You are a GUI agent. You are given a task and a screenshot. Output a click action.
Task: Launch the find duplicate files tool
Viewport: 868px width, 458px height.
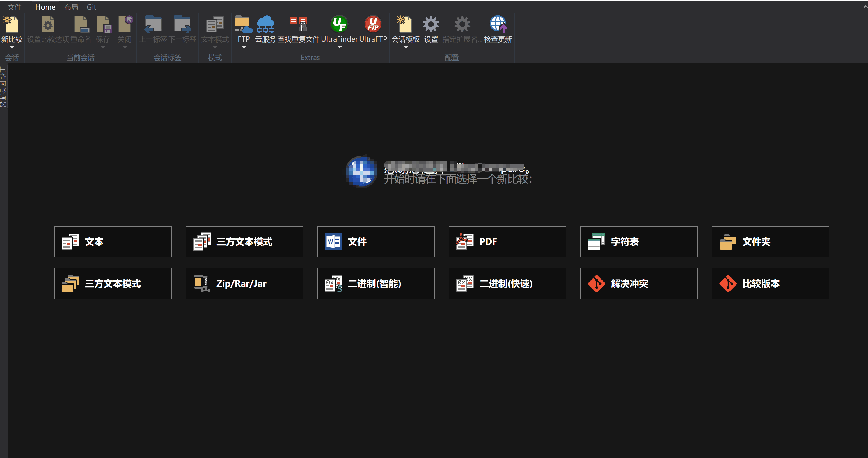(x=298, y=24)
